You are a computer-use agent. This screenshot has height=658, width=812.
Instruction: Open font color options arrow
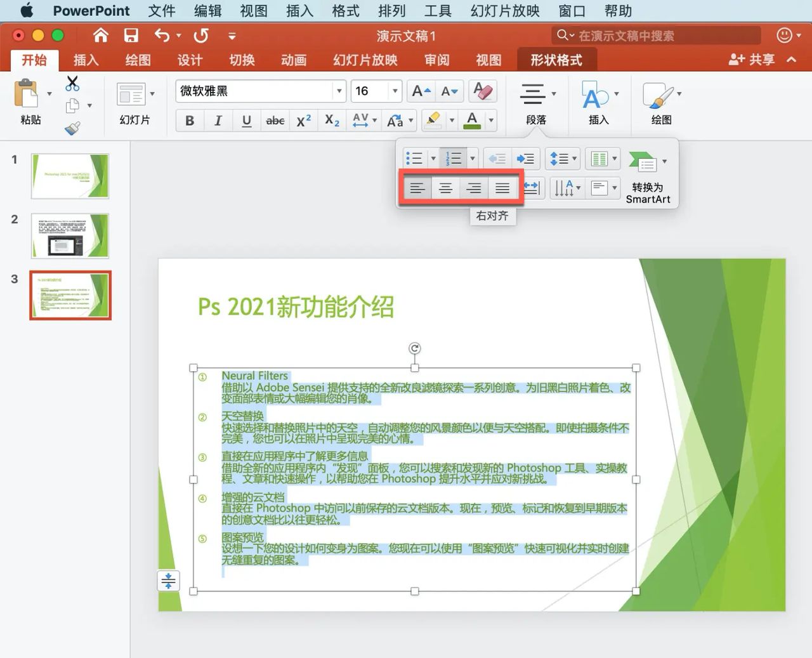tap(490, 121)
